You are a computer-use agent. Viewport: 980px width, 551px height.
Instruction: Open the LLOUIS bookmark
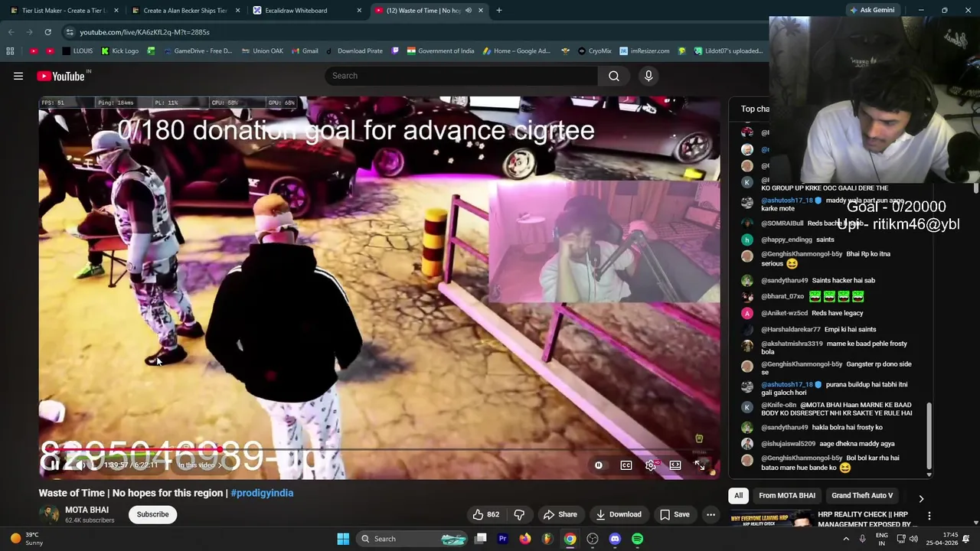[x=77, y=51]
